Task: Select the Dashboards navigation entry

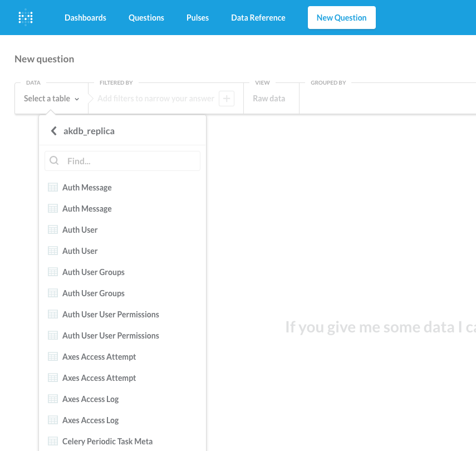Action: coord(85,17)
